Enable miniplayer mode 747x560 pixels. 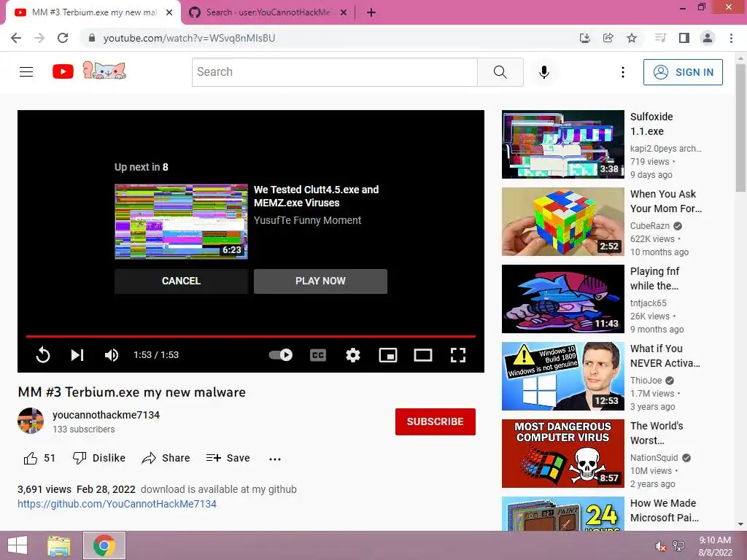click(388, 355)
